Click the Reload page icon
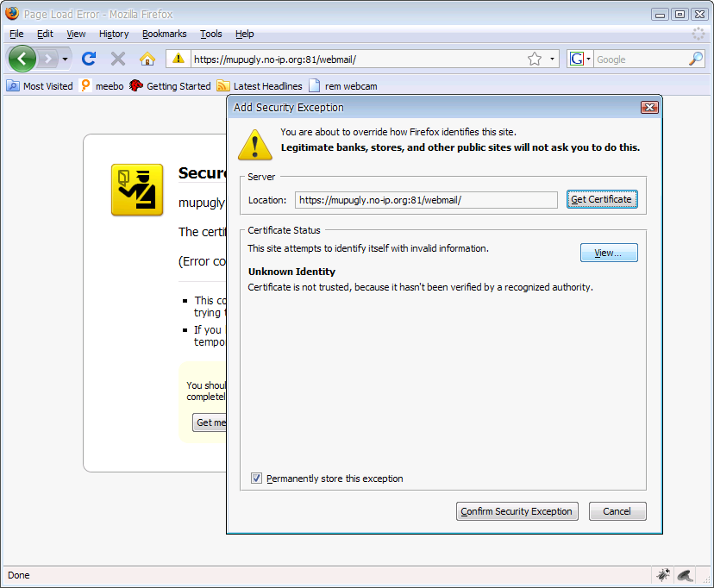 point(88,59)
